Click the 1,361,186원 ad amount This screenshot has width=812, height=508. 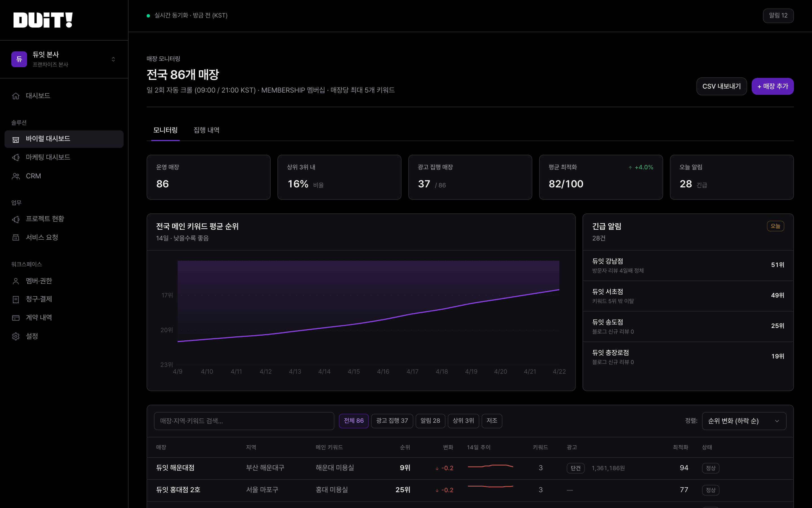608,468
